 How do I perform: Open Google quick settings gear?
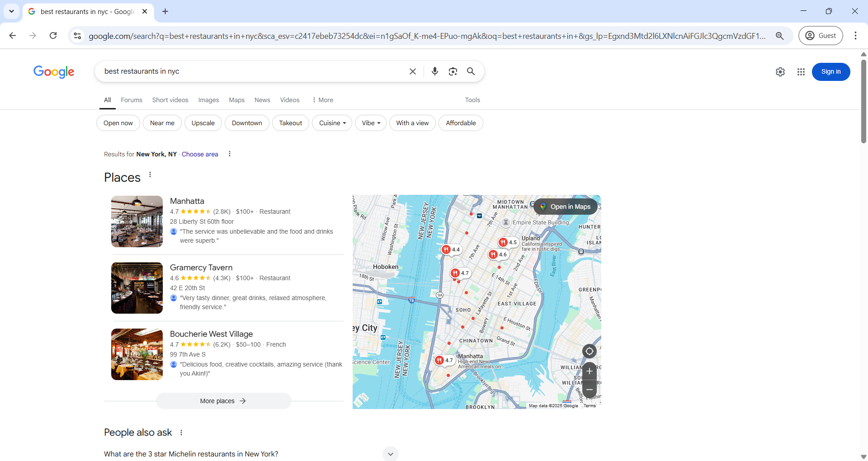[780, 72]
